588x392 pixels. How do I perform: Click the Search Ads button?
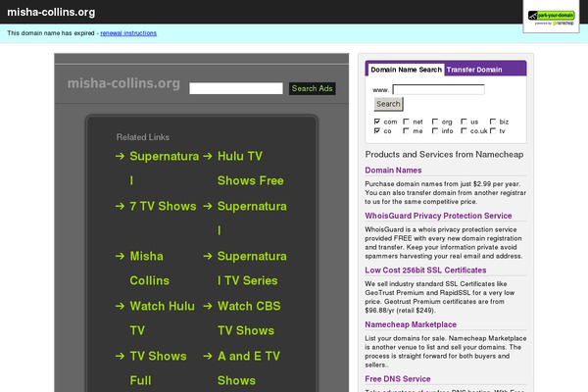point(312,88)
